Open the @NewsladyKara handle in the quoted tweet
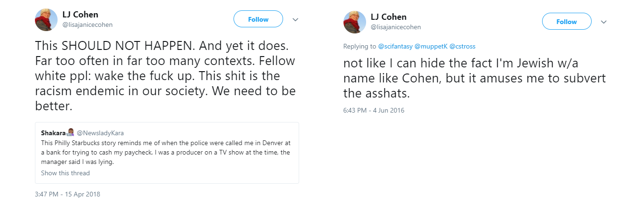The width and height of the screenshot is (644, 204). click(x=100, y=133)
